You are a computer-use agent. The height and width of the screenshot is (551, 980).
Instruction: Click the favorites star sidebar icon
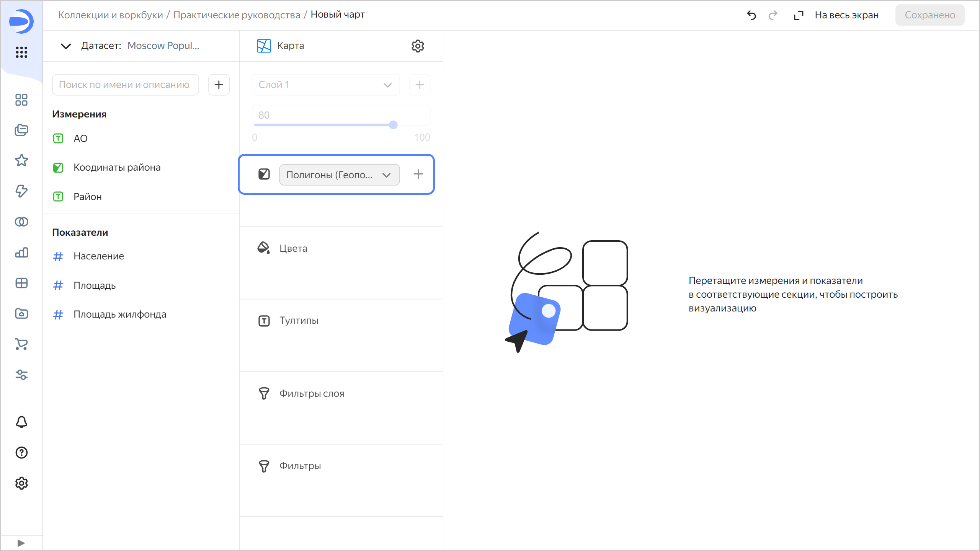point(21,160)
